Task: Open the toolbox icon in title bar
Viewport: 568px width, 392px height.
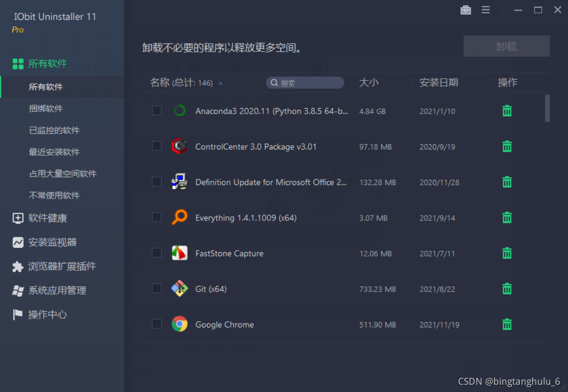Action: [x=465, y=10]
